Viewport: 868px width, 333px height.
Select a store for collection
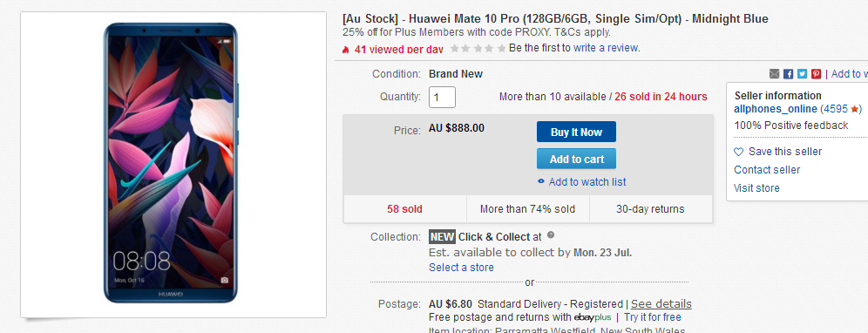tap(461, 268)
